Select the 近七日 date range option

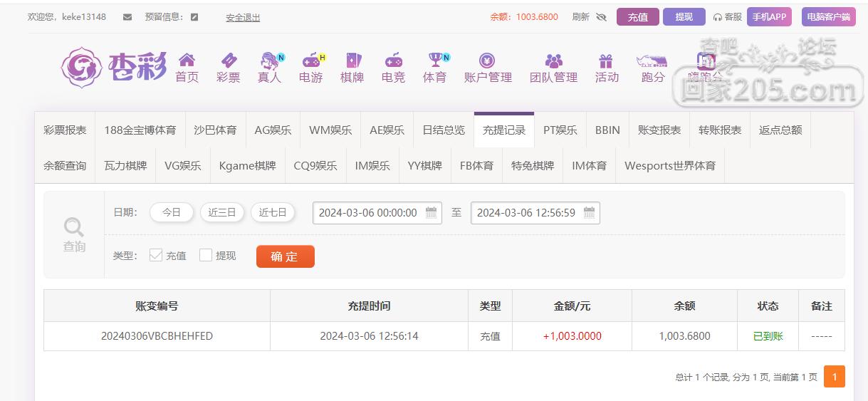[x=273, y=212]
